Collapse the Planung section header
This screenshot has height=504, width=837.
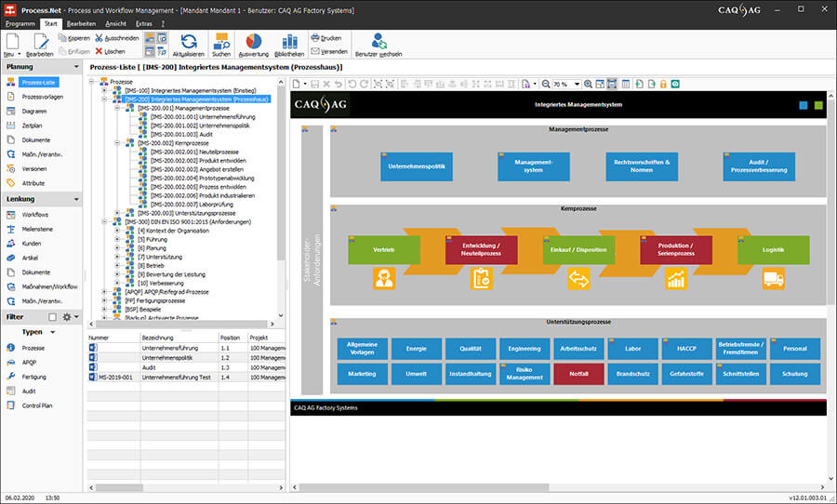click(x=76, y=67)
